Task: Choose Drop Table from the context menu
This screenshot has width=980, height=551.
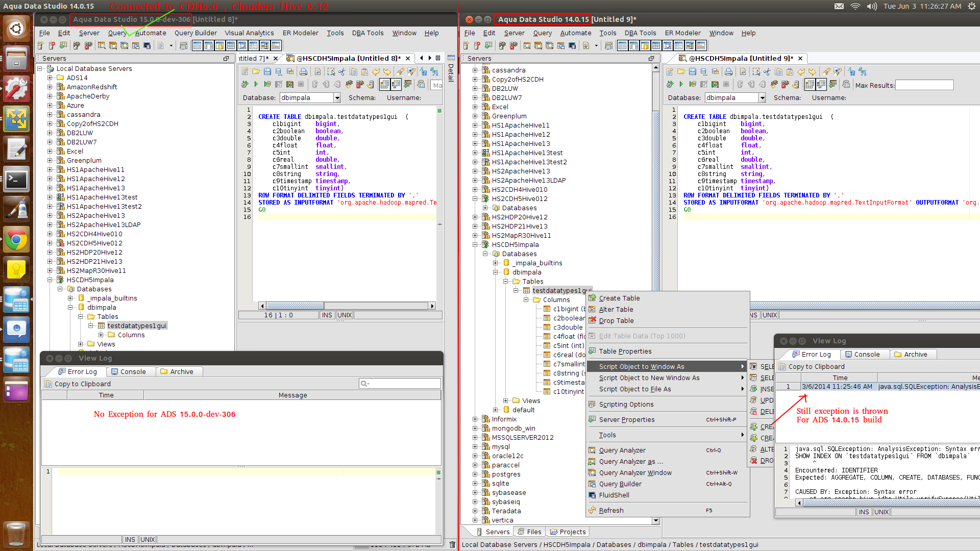Action: tap(616, 321)
